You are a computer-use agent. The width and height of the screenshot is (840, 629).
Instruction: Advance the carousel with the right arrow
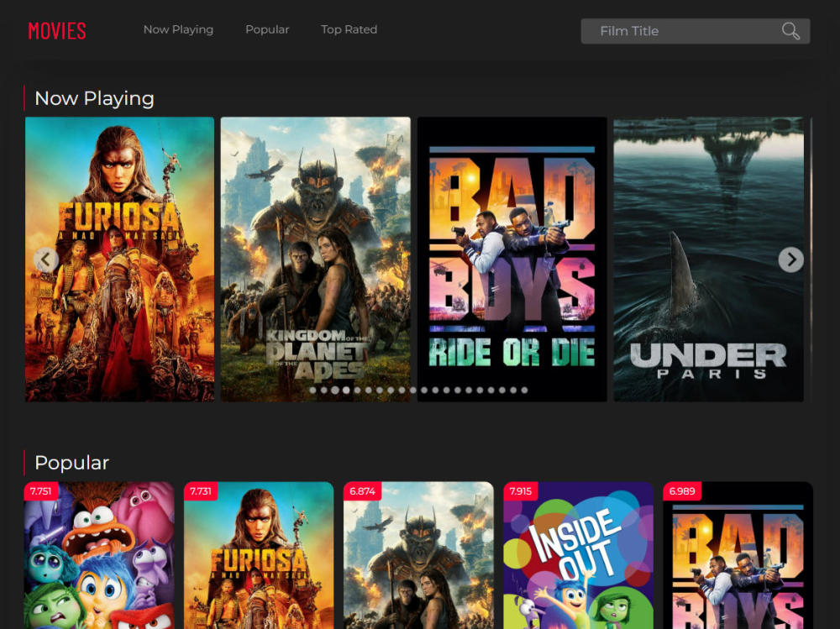(790, 259)
